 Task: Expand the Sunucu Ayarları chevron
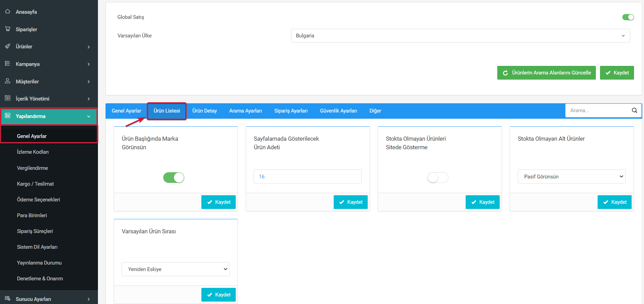(89, 299)
